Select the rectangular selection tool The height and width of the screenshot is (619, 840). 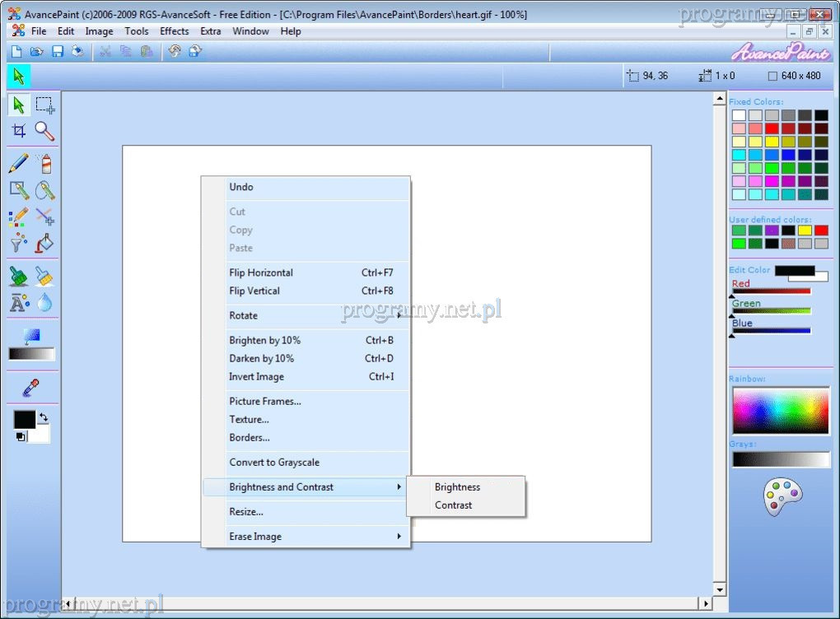coord(45,105)
